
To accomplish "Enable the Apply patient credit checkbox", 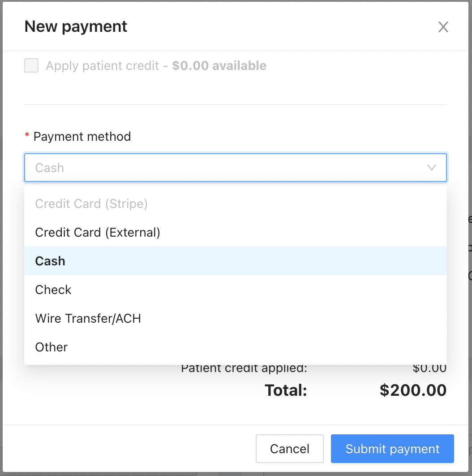I will point(31,65).
